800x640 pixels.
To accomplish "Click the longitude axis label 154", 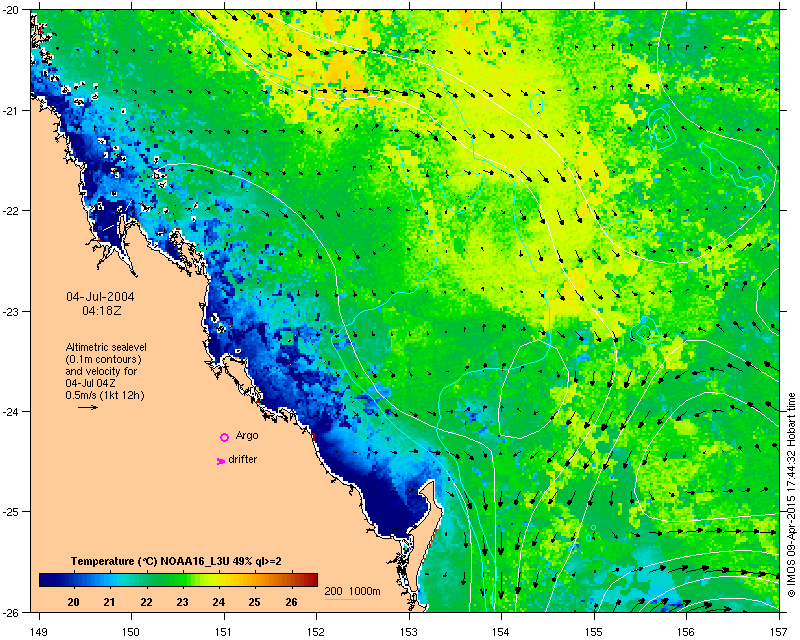I will click(501, 632).
